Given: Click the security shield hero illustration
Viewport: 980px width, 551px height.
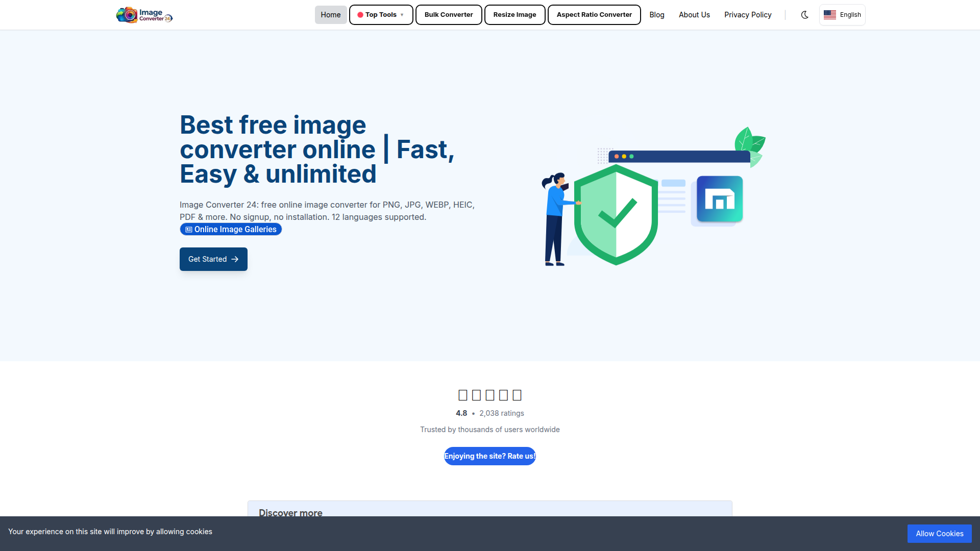Looking at the screenshot, I should [653, 197].
